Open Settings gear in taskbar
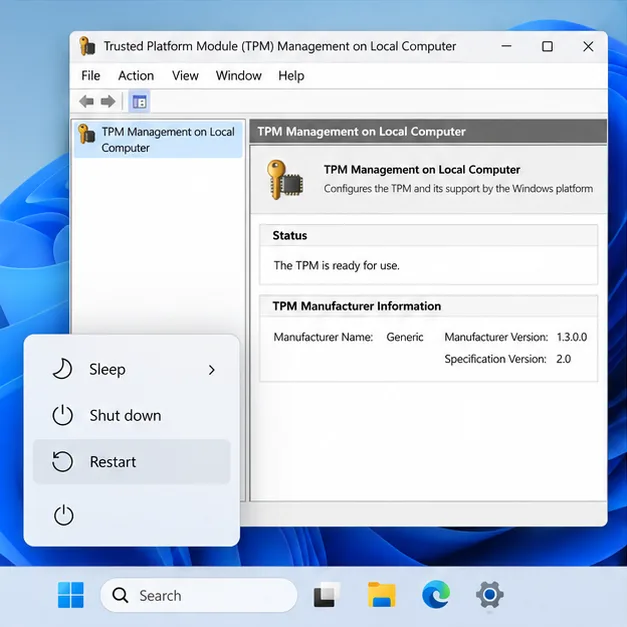The image size is (627, 627). point(490,595)
